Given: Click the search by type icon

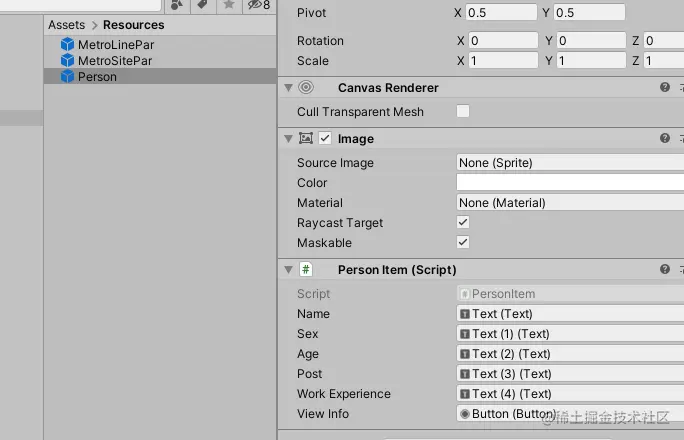Looking at the screenshot, I should (177, 5).
